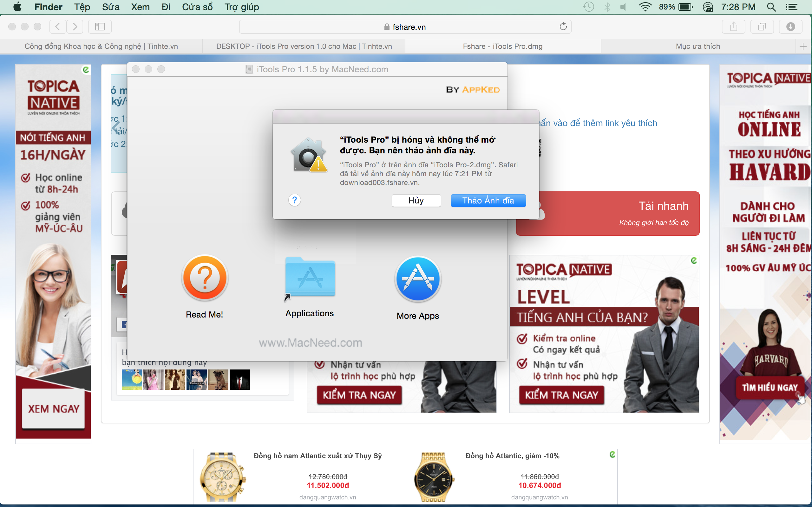The height and width of the screenshot is (507, 812).
Task: Click Hủy button to dismiss dialog
Action: (416, 200)
